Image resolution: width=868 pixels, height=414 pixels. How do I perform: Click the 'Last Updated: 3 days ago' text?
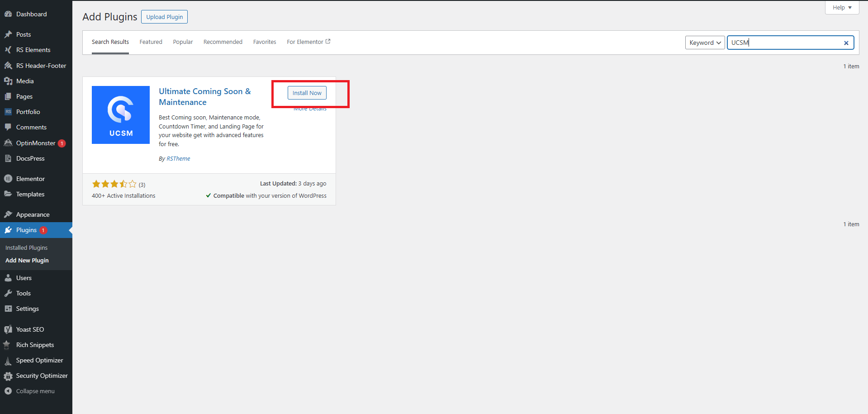(293, 184)
